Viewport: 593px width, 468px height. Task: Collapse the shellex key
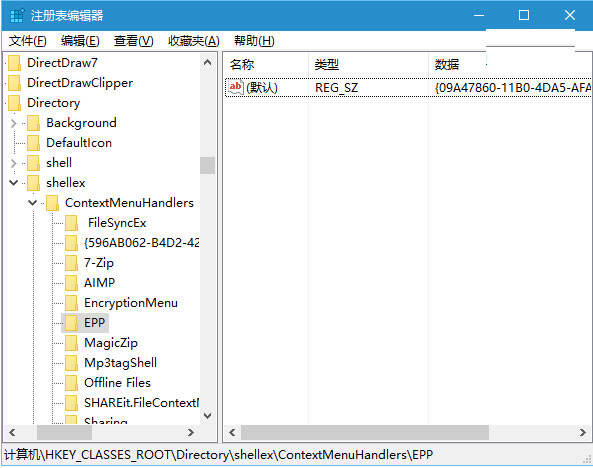(14, 183)
